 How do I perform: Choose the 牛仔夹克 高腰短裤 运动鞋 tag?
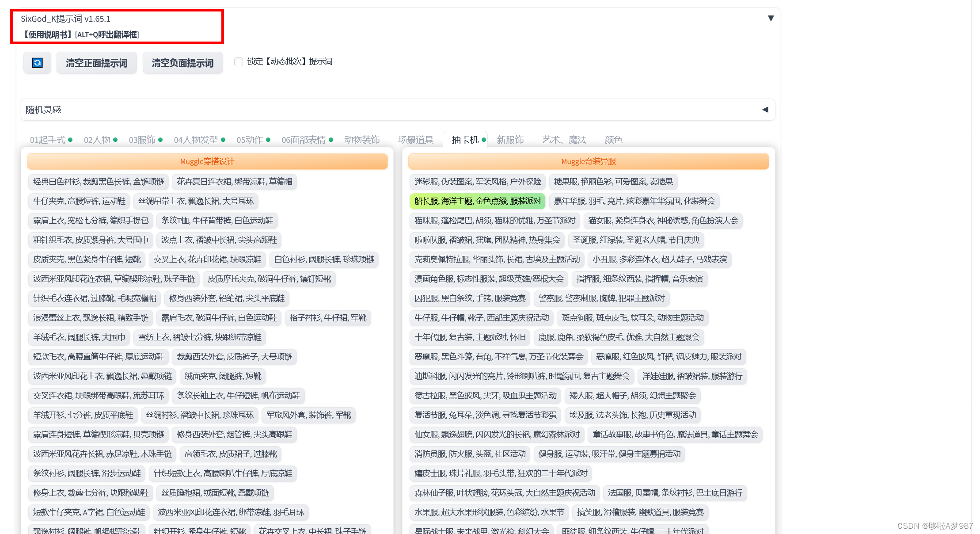pos(79,201)
